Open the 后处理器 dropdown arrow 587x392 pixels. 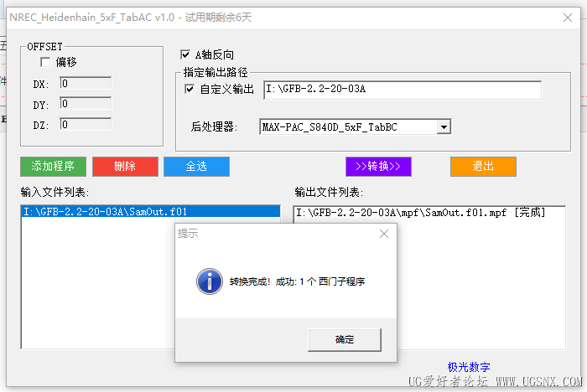[444, 127]
